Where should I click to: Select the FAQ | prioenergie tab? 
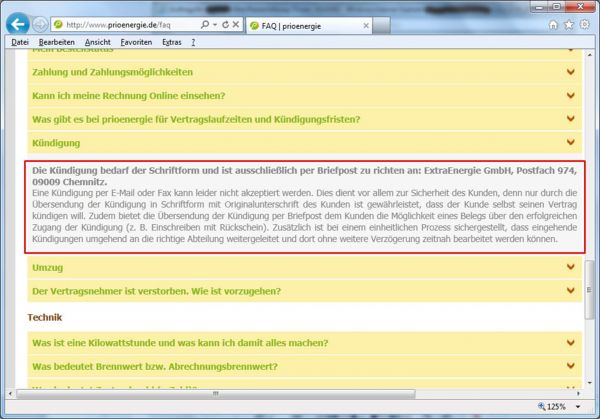(309, 26)
